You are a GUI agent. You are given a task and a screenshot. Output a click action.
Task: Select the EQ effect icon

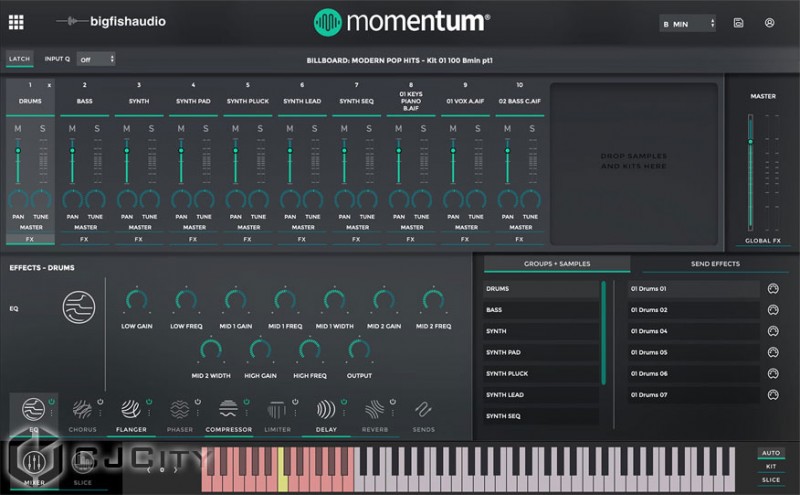(33, 409)
